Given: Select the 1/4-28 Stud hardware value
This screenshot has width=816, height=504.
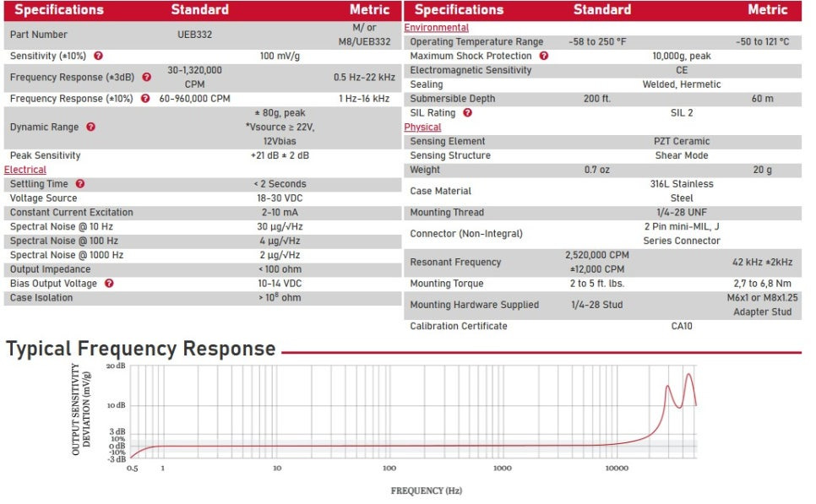Looking at the screenshot, I should click(x=597, y=305).
